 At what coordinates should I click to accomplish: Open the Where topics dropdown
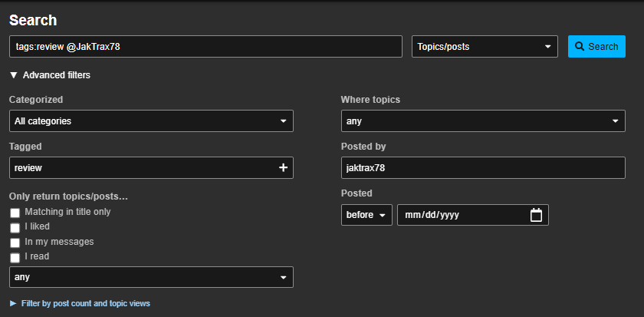(483, 121)
